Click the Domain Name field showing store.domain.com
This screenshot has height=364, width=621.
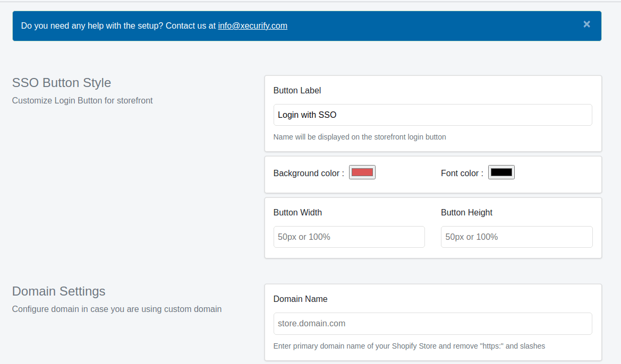[x=432, y=324]
